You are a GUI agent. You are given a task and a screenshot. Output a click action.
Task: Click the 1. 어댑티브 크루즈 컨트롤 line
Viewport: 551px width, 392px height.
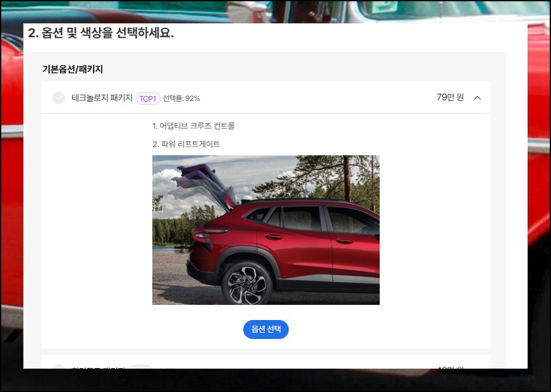[x=193, y=126]
